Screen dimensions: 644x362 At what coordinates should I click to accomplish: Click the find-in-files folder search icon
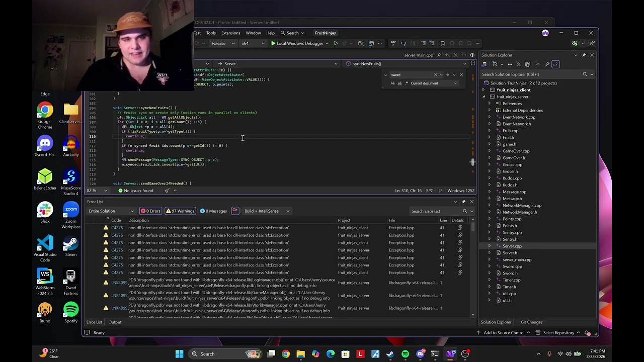(x=361, y=43)
